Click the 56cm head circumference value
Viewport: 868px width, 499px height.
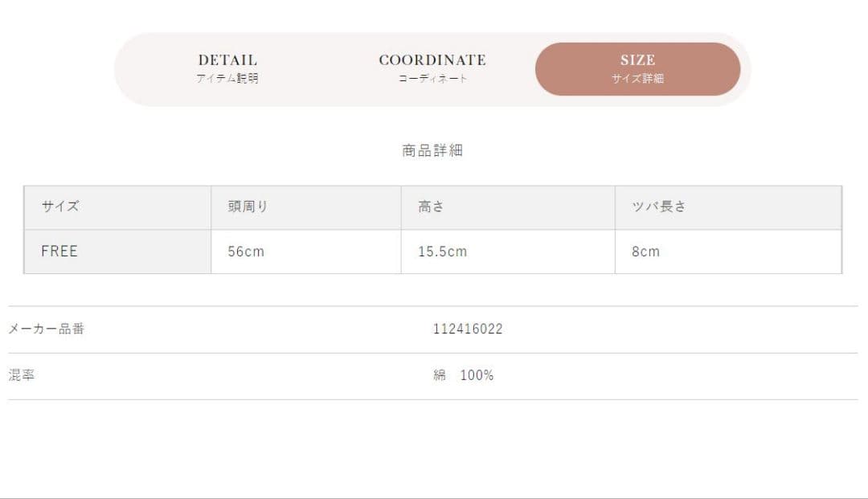click(x=246, y=252)
